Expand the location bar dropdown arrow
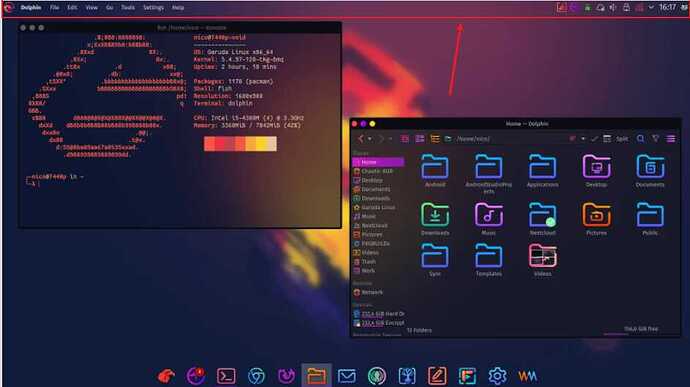The width and height of the screenshot is (690, 387). point(583,139)
